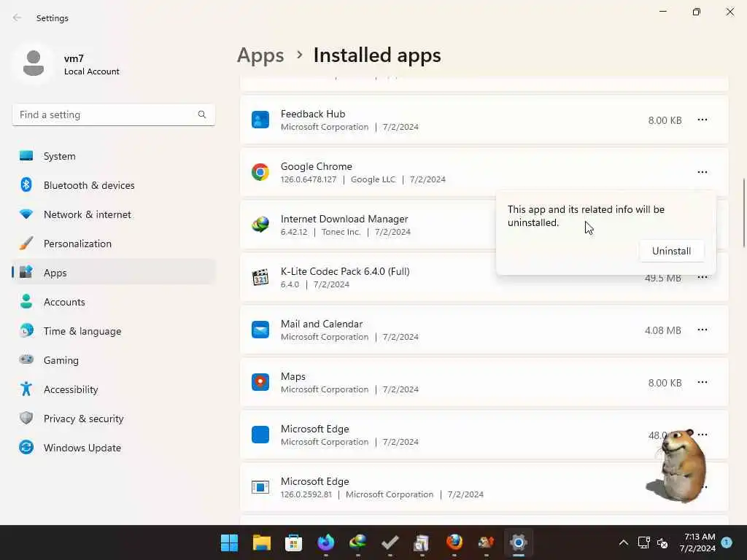This screenshot has width=747, height=560.
Task: Open Time & language settings
Action: (x=113, y=331)
